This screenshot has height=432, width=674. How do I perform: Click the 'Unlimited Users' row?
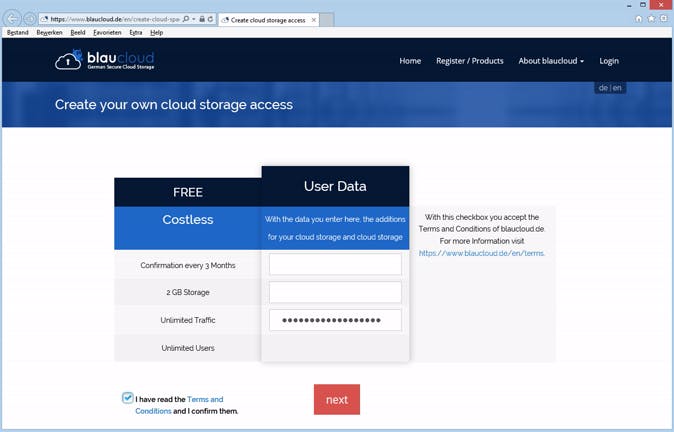[188, 348]
